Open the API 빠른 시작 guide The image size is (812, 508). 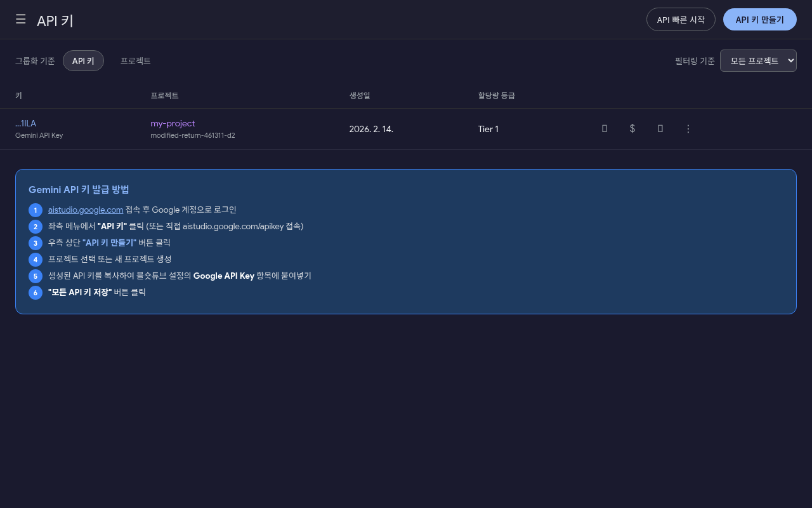coord(681,19)
